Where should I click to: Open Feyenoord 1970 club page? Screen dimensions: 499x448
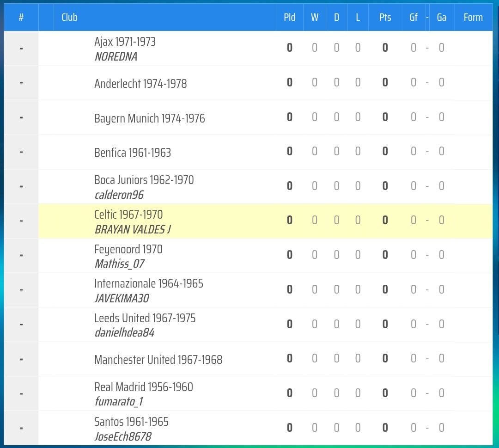128,249
